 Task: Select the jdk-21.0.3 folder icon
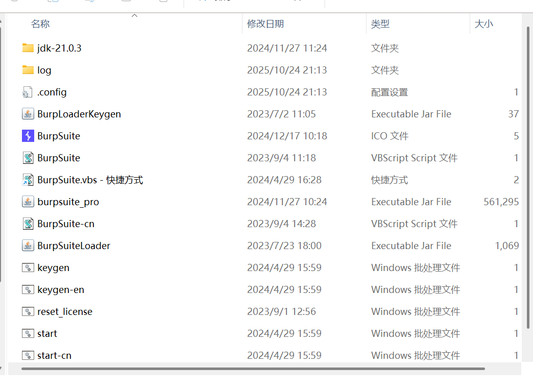28,48
